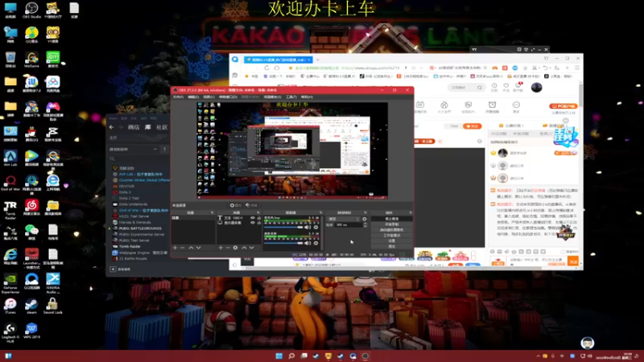
Task: Open first menu in OBS menu bar
Action: click(x=178, y=97)
